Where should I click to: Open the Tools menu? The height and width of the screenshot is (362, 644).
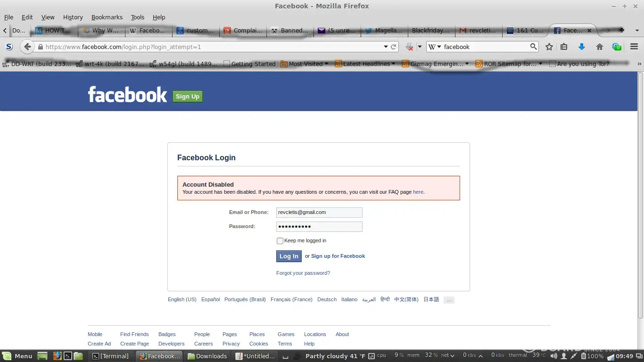click(x=138, y=17)
